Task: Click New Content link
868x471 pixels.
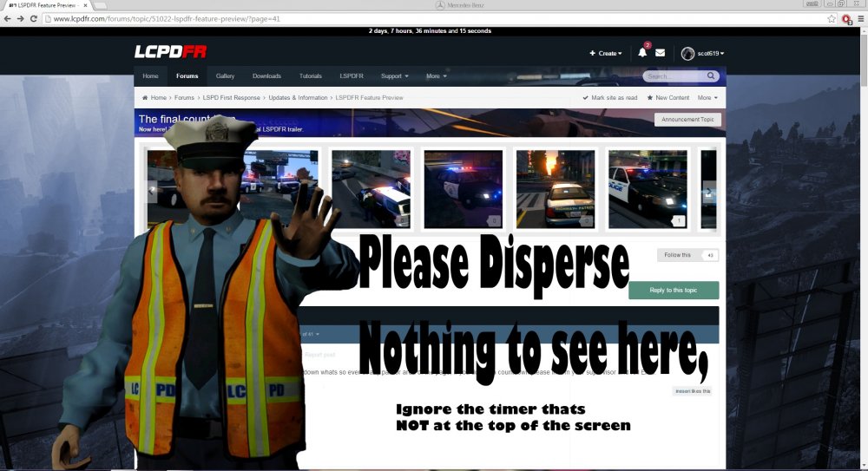Action: pos(668,97)
